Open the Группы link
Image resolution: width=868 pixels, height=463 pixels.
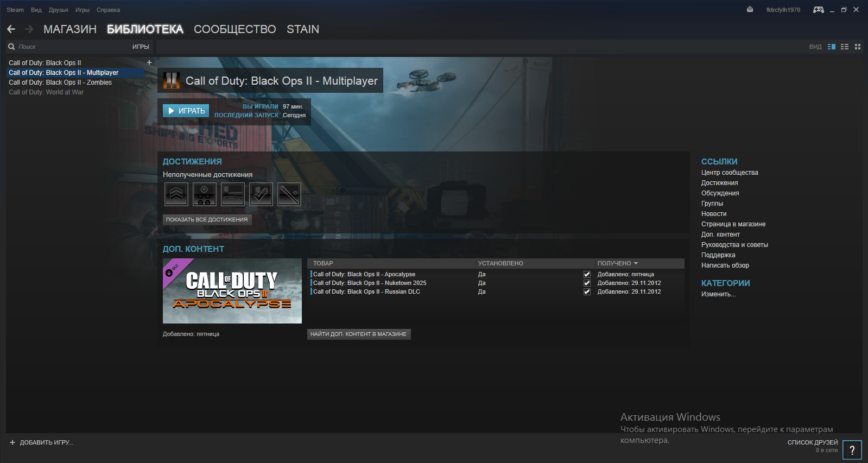coord(712,204)
